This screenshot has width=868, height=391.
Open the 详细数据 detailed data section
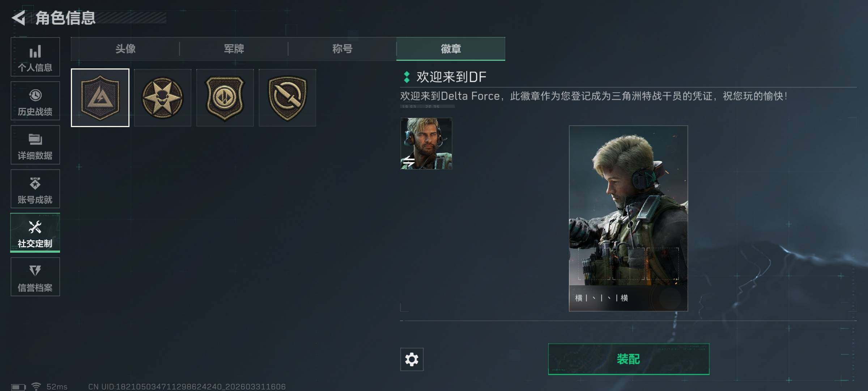35,145
